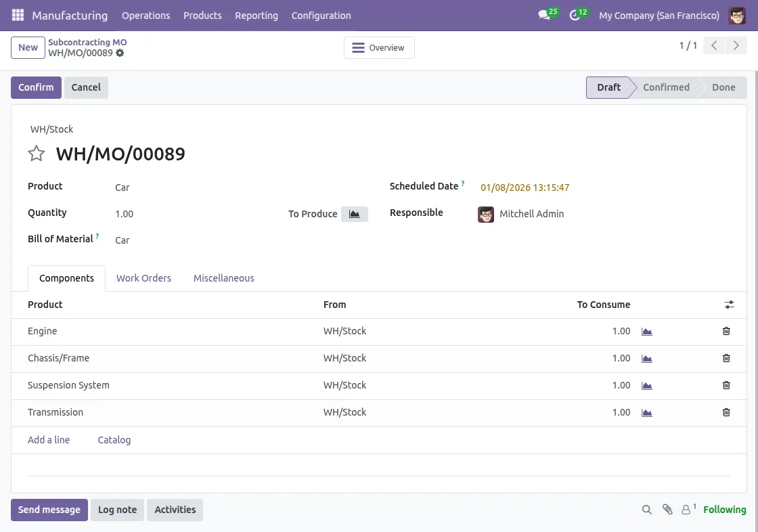Open the Configuration menu

pyautogui.click(x=321, y=15)
